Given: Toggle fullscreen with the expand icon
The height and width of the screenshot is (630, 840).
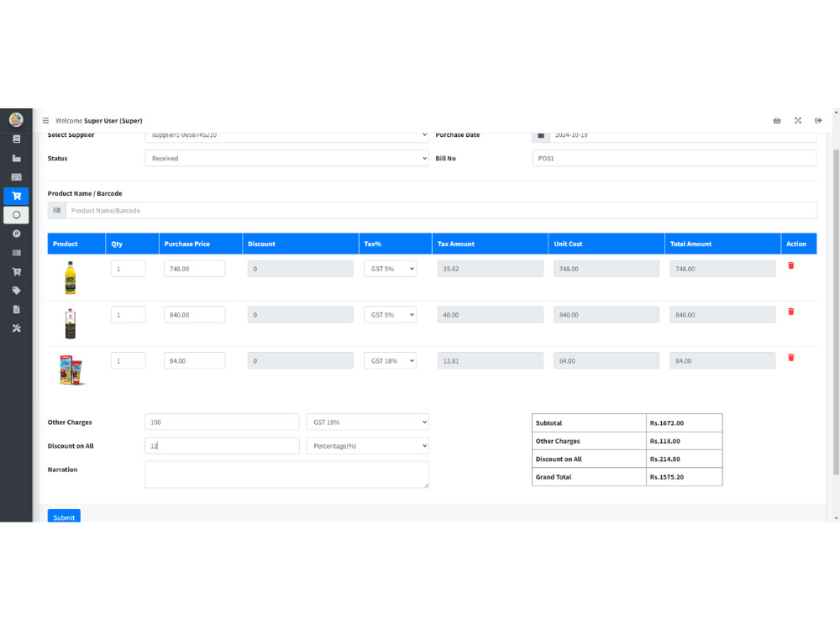Looking at the screenshot, I should click(798, 120).
